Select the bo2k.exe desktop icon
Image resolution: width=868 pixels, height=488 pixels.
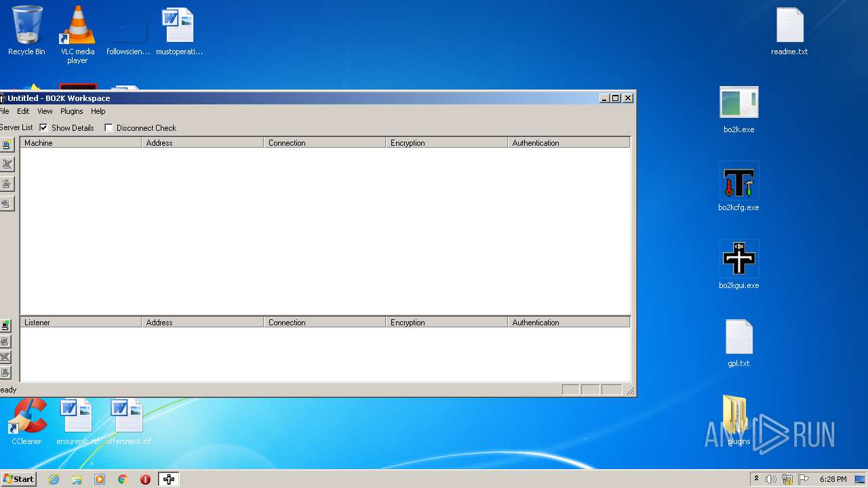coord(738,109)
